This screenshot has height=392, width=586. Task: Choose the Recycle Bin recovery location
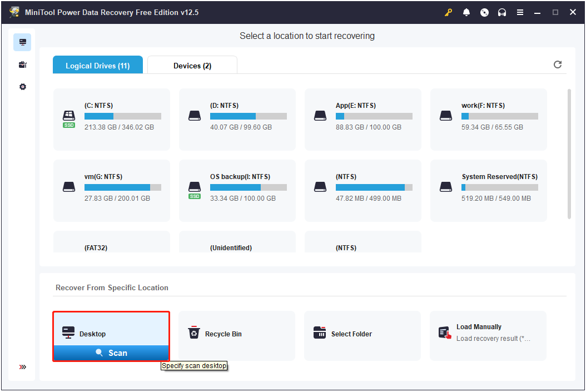[237, 336]
